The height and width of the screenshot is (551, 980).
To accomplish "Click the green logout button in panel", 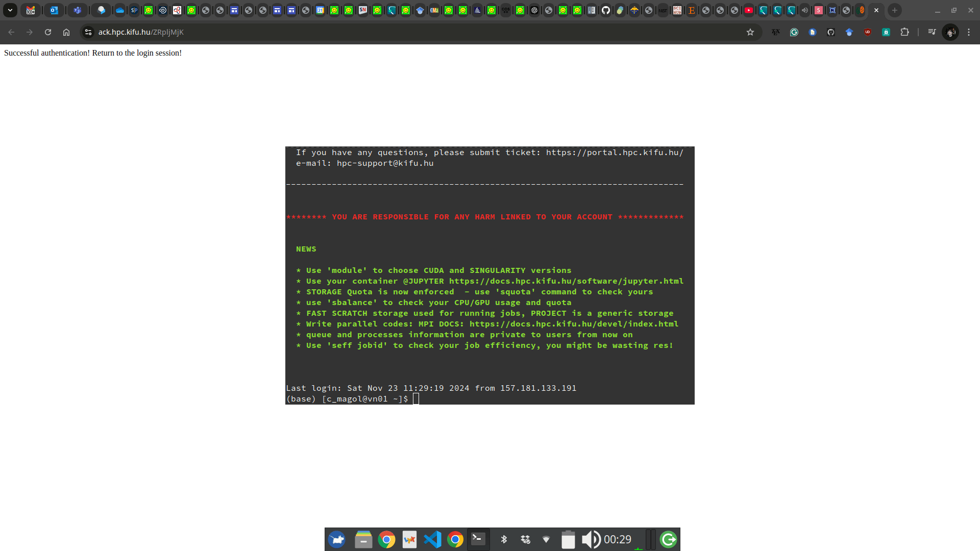I will 669,539.
